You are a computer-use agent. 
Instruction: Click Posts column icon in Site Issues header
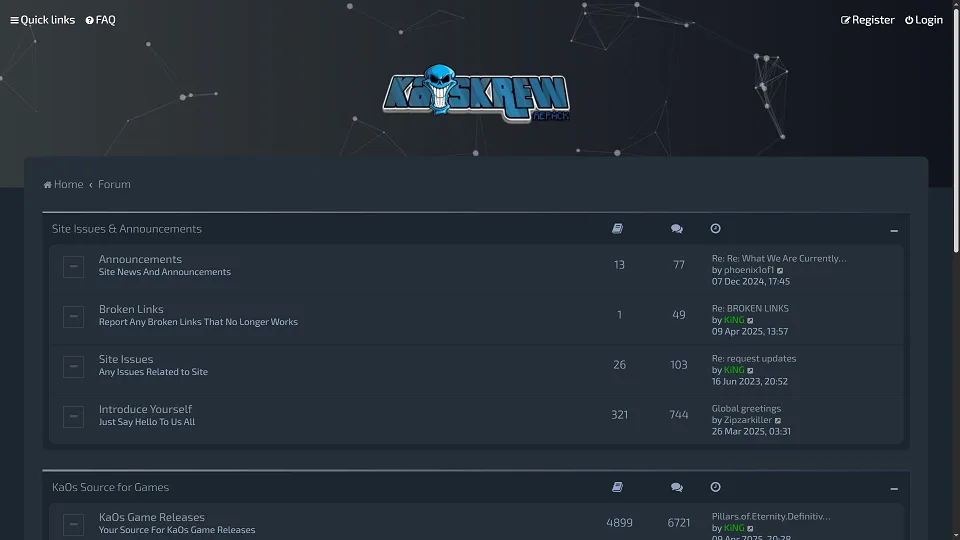click(677, 228)
